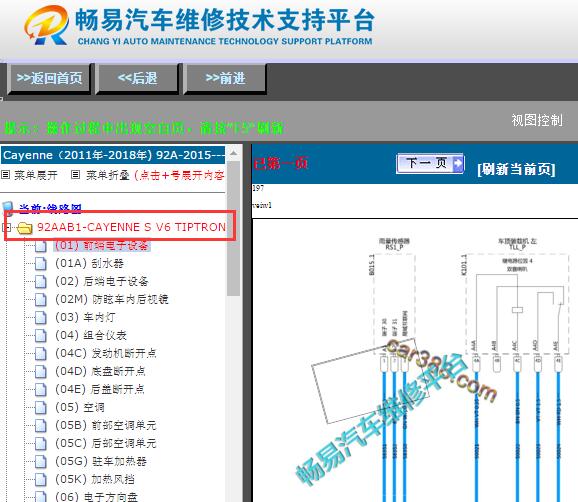The width and height of the screenshot is (578, 502).
Task: Open (02) 后端电子设备 diagram
Action: (102, 281)
